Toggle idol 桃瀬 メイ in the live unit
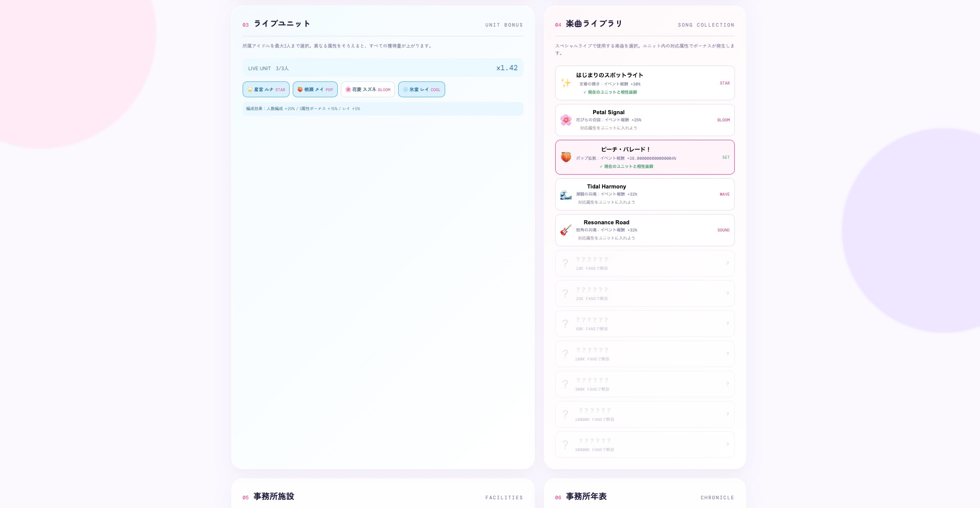This screenshot has height=508, width=980. 315,90
